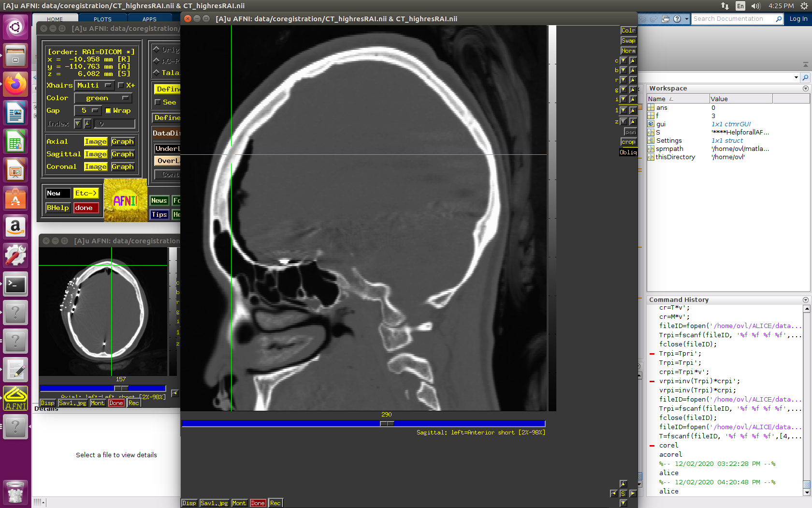Click Done in the axial viewer
Image resolution: width=812 pixels, height=508 pixels.
pyautogui.click(x=116, y=403)
